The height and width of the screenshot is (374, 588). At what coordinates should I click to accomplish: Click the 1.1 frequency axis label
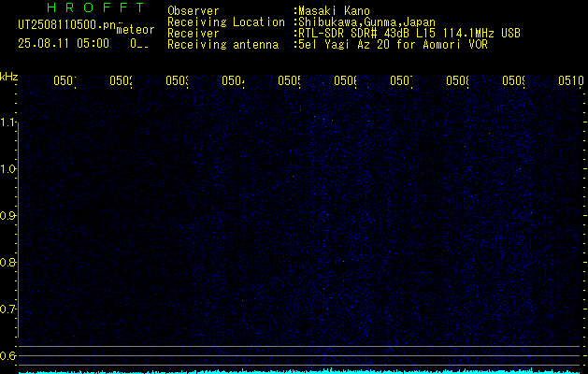[x=7, y=122]
